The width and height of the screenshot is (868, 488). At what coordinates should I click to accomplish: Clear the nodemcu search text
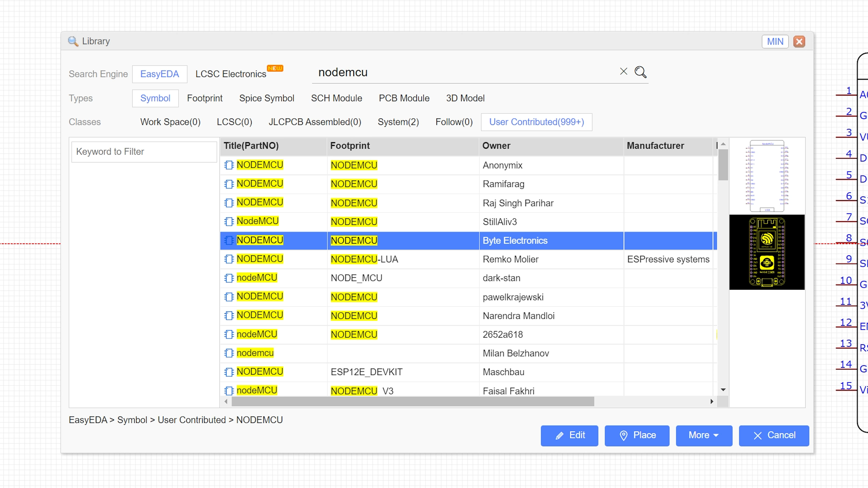(623, 71)
